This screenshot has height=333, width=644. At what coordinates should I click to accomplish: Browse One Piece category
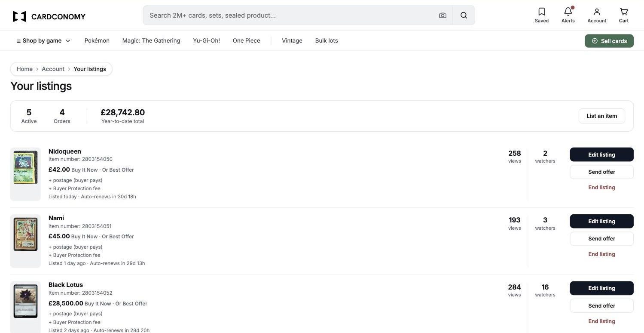pyautogui.click(x=247, y=40)
